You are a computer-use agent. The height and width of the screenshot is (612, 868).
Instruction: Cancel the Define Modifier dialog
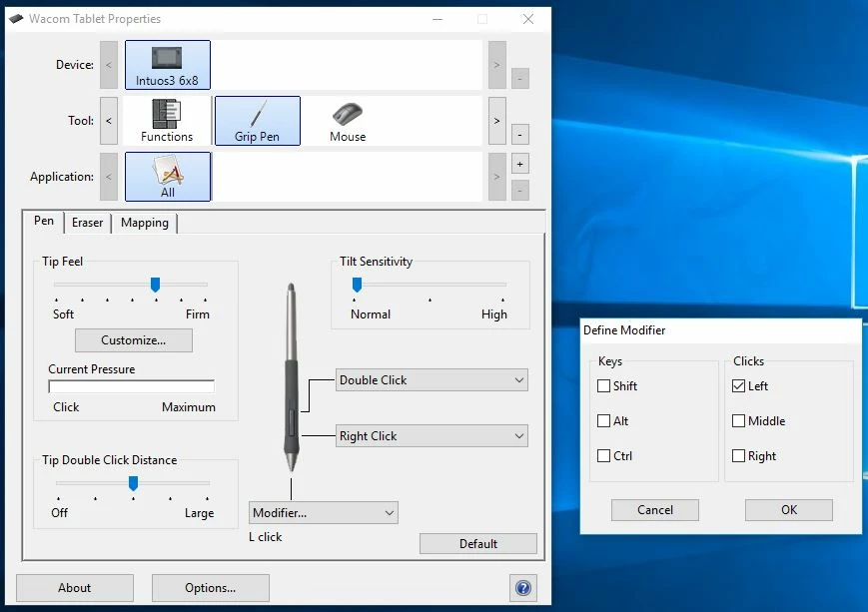click(655, 510)
